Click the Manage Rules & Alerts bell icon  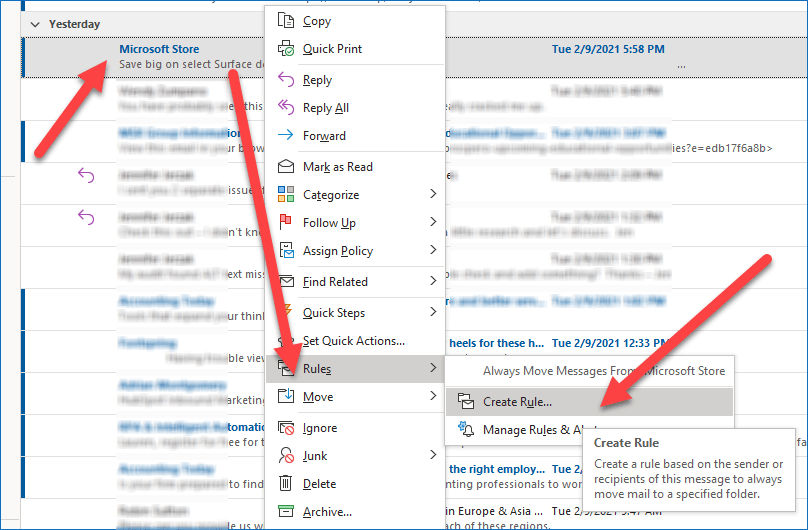coord(466,429)
